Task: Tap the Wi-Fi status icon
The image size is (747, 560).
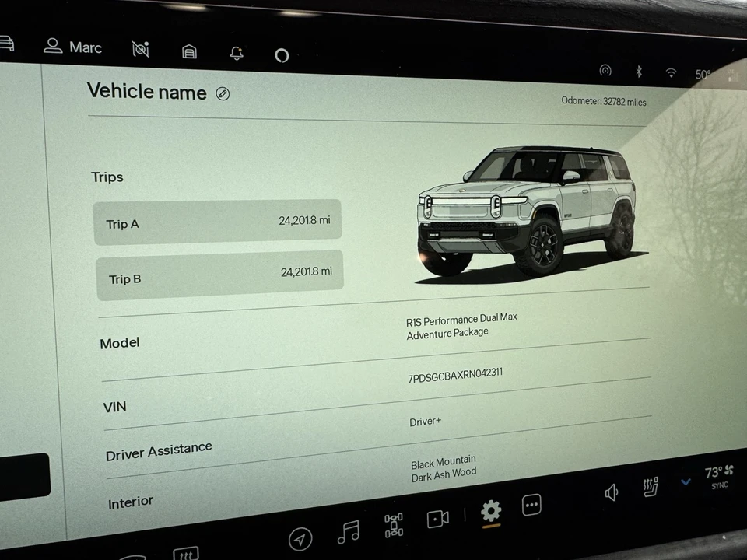Action: click(671, 72)
